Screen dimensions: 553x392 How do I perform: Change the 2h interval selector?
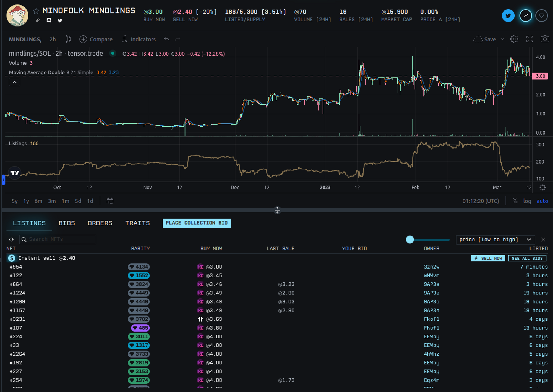[53, 39]
